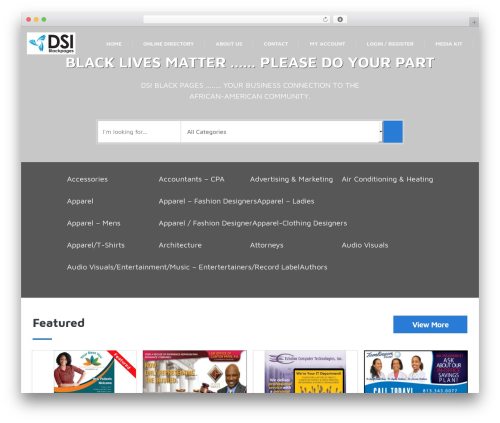The width and height of the screenshot is (500, 423).
Task: Open Audio Visuals/Entertainment/Music category link
Action: [183, 267]
